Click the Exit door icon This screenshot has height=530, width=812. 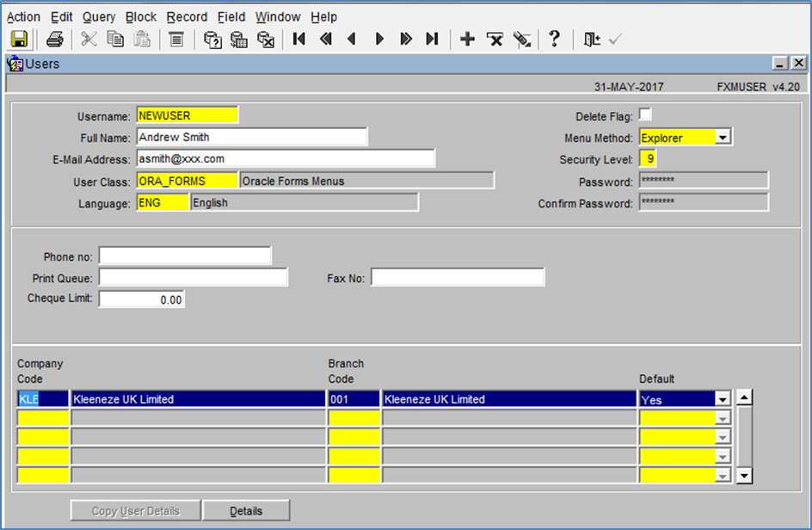tap(592, 40)
